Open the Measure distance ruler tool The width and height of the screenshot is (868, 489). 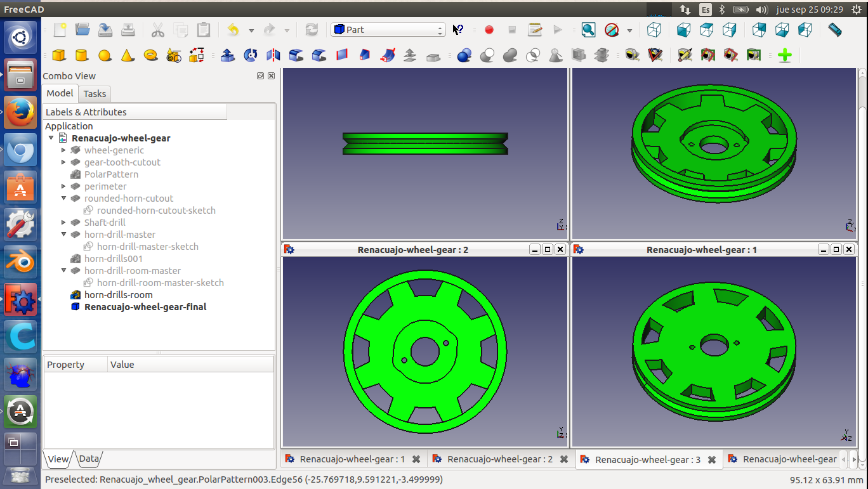(x=835, y=30)
